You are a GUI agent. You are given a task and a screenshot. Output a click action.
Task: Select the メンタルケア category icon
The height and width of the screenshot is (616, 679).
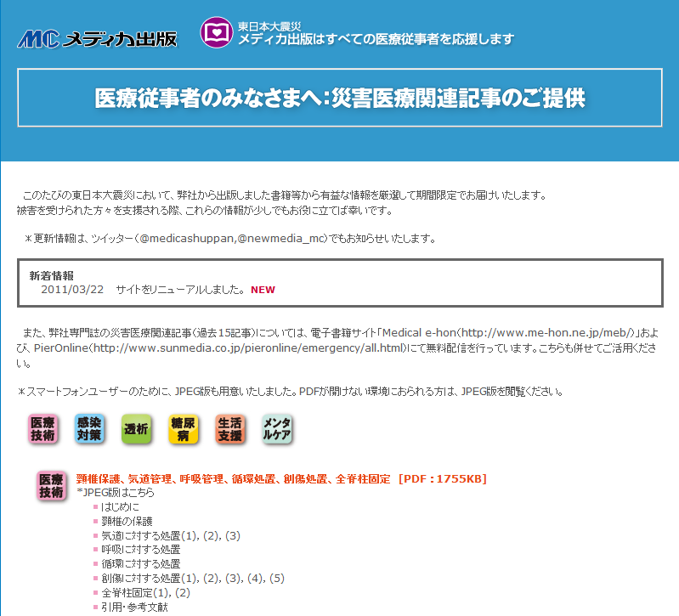coord(276,429)
